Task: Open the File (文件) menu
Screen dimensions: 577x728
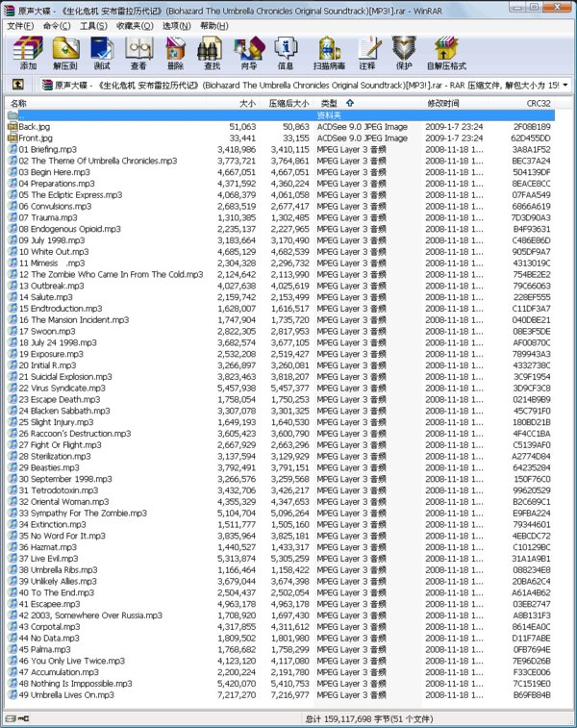Action: pos(20,26)
